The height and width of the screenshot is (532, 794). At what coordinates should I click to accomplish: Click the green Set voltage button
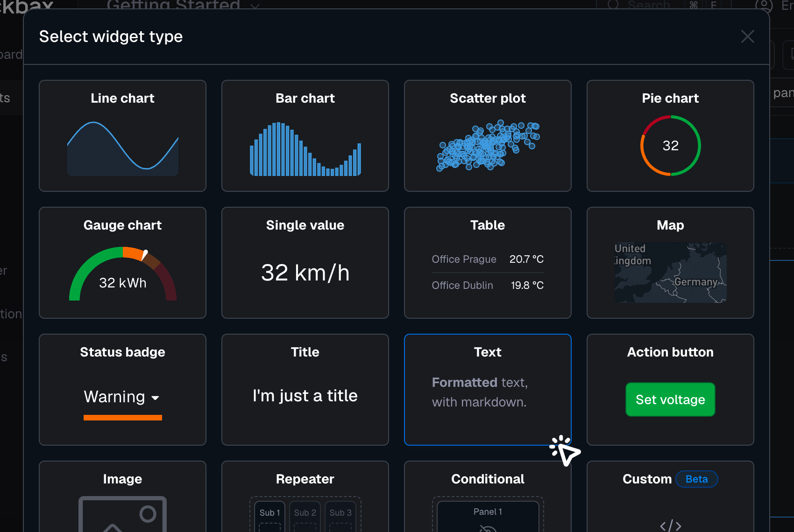coord(670,399)
